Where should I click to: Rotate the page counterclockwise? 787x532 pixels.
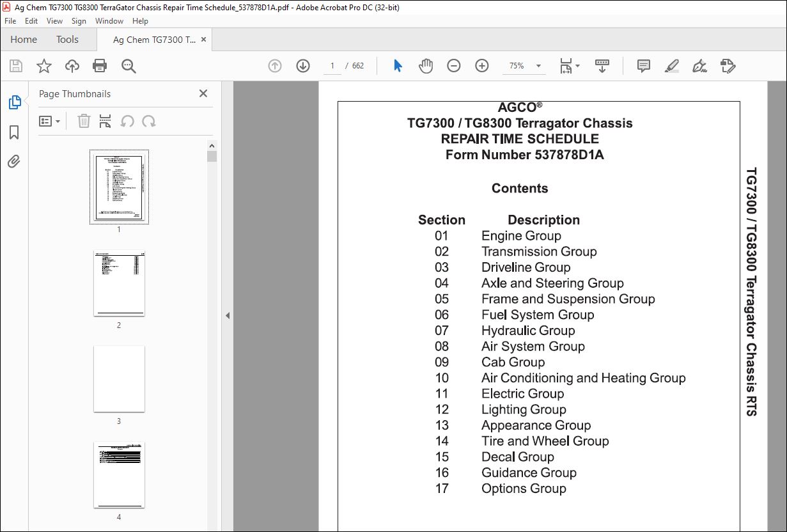(x=127, y=121)
